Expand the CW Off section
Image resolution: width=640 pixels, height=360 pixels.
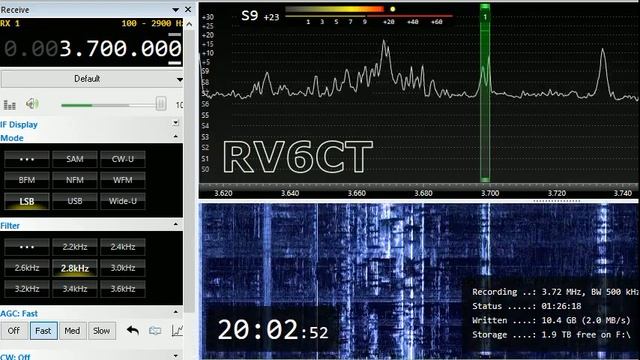pos(176,356)
